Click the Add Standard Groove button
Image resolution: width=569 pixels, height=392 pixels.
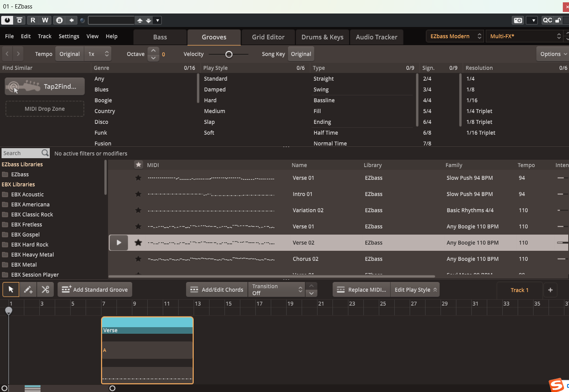95,289
